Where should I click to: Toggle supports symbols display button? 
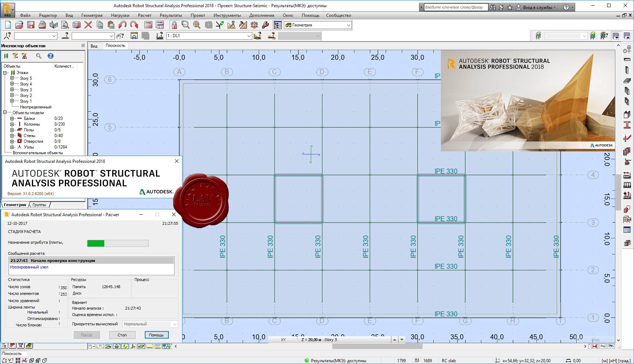point(117,346)
